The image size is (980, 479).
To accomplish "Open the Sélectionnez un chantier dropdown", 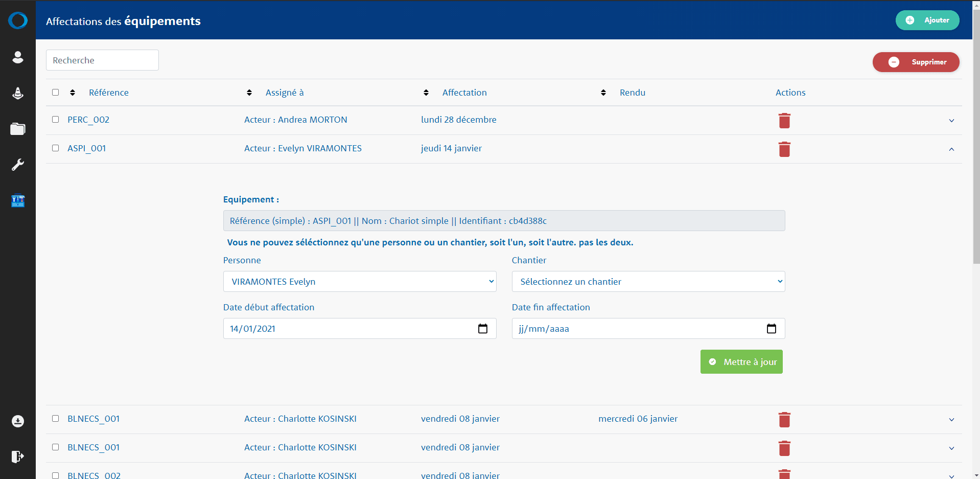I will pos(648,282).
